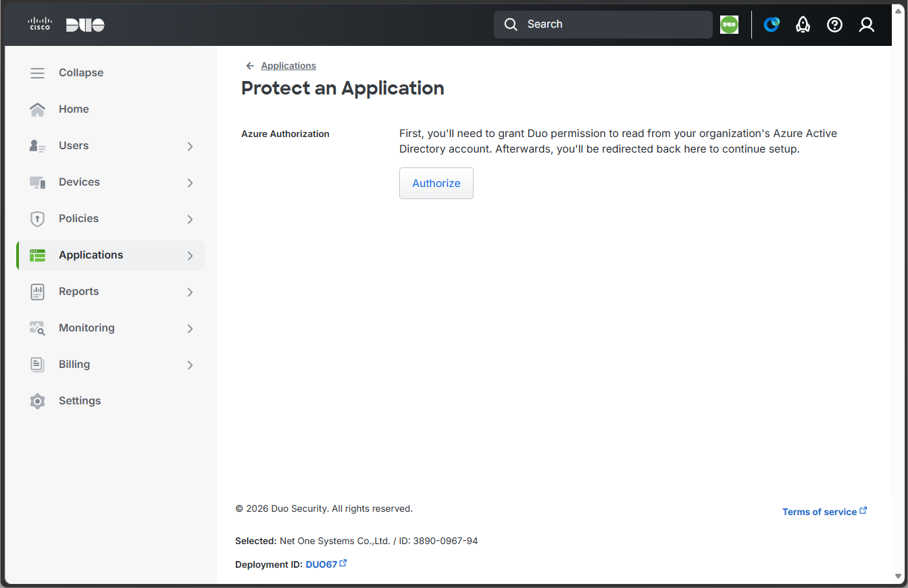This screenshot has width=908, height=588.
Task: Open the user profile icon
Action: click(x=867, y=24)
